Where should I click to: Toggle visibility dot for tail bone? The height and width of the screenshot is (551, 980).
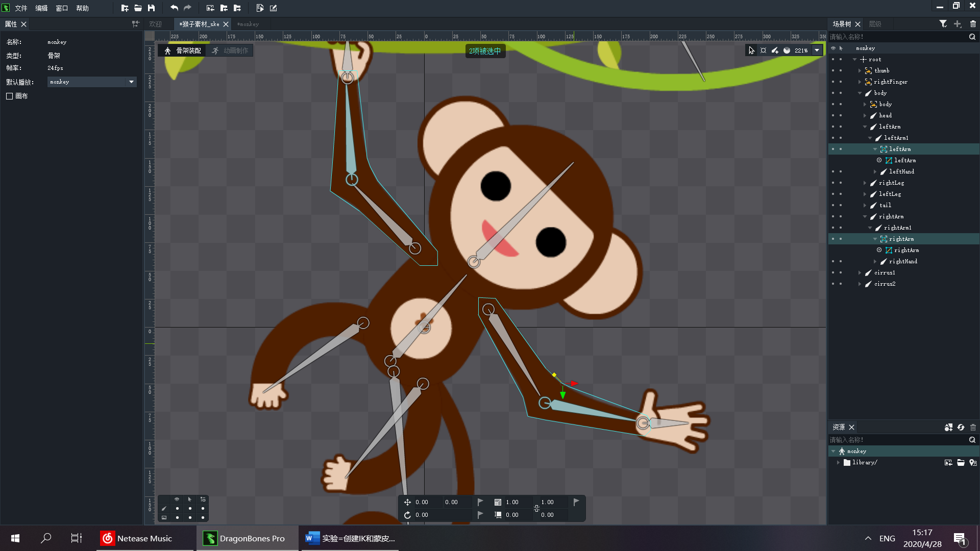point(833,205)
